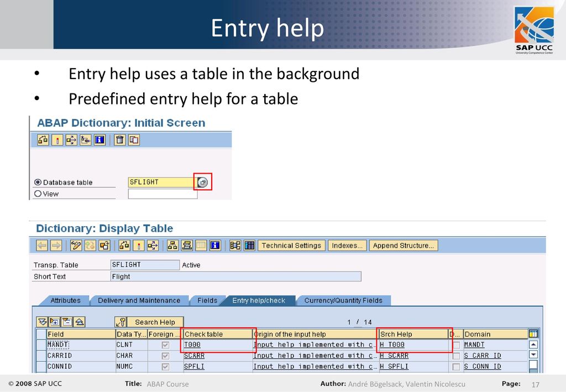Toggle the D... checkbox in CONNID row
The image size is (566, 392).
point(456,367)
